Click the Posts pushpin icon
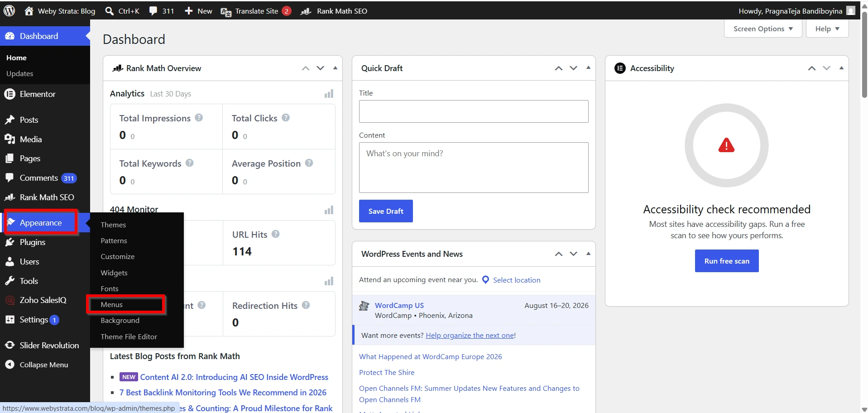Screen dimensions: 868x413 10,120
